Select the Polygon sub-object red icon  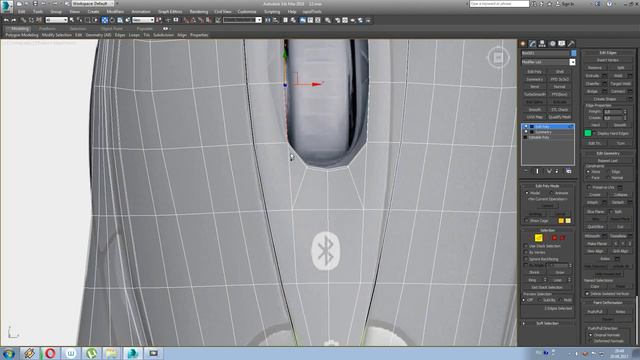(554, 238)
